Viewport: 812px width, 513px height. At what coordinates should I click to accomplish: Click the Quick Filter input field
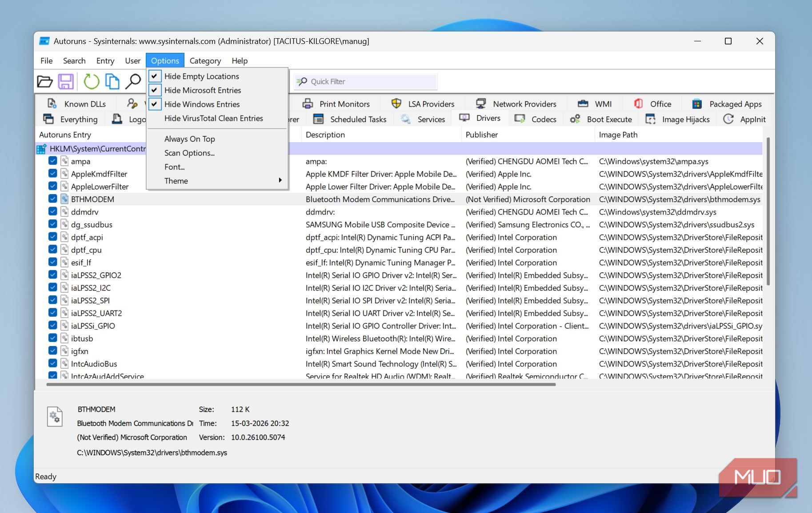[366, 81]
